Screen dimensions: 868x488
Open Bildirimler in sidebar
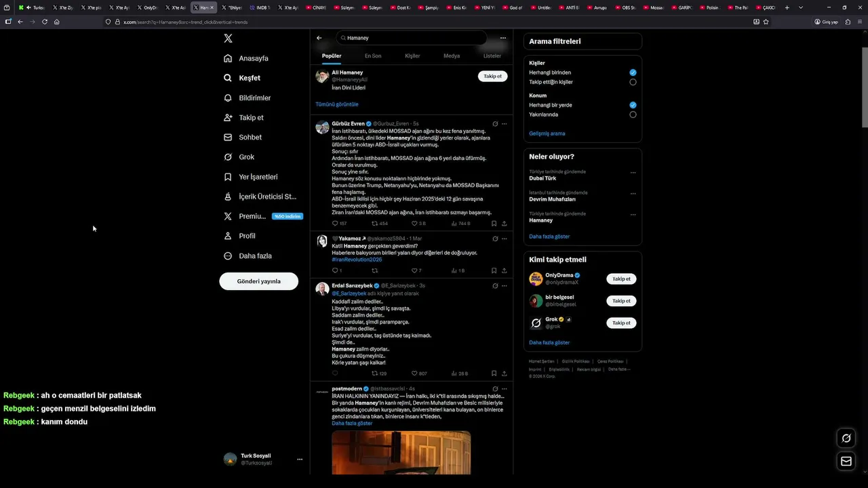click(248, 98)
